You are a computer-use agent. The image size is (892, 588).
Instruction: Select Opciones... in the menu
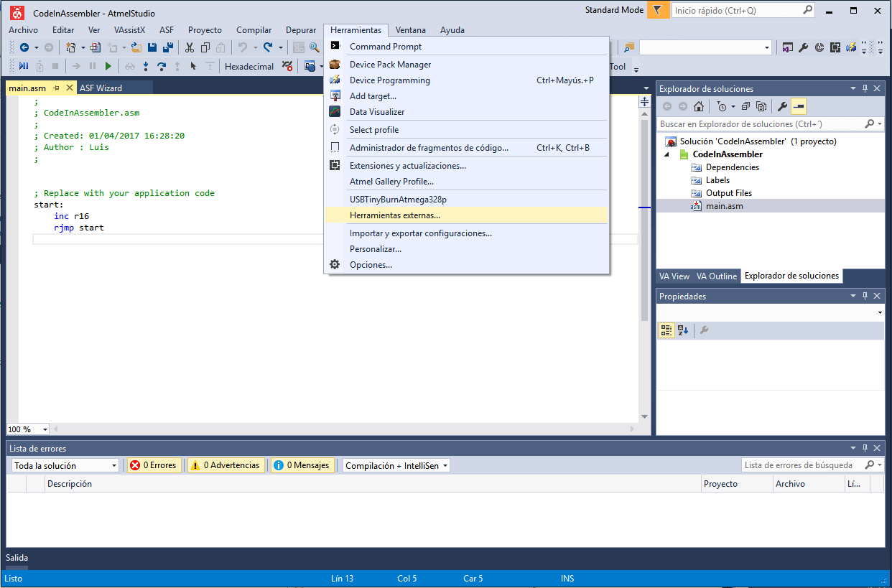466,265
